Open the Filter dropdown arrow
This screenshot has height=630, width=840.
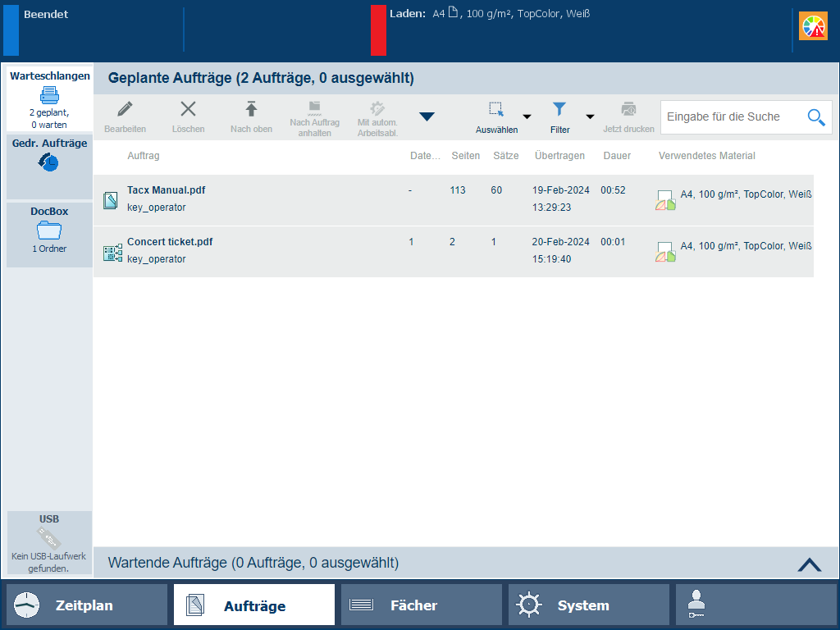pyautogui.click(x=589, y=117)
